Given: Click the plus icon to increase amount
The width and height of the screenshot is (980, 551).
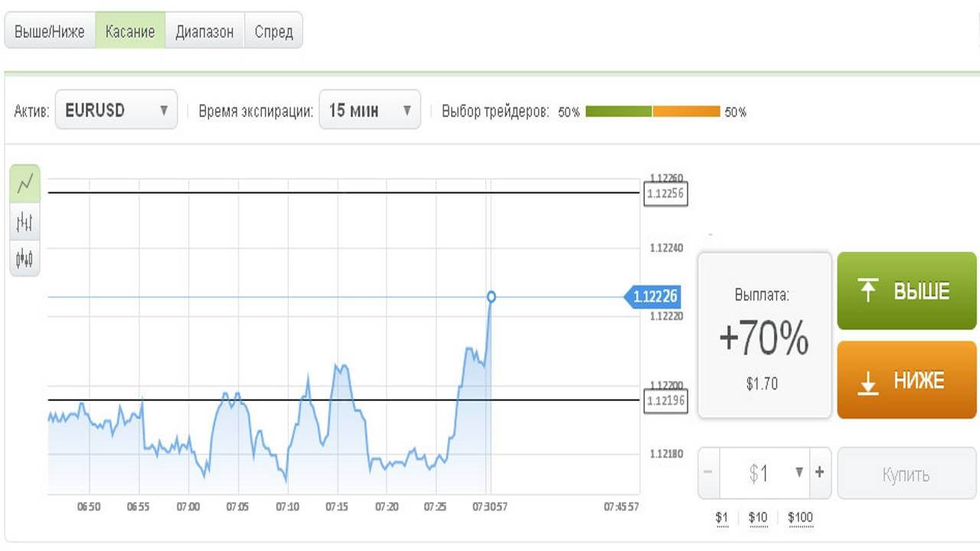Looking at the screenshot, I should click(x=819, y=473).
